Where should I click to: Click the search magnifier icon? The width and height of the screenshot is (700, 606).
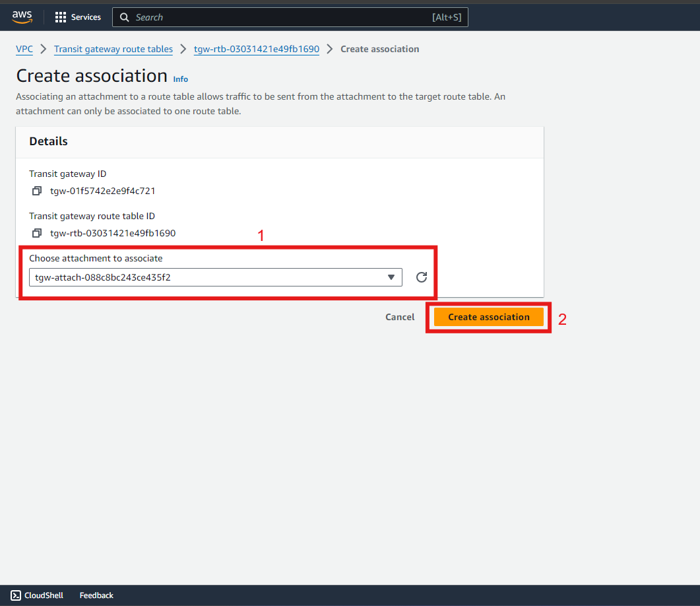click(125, 17)
